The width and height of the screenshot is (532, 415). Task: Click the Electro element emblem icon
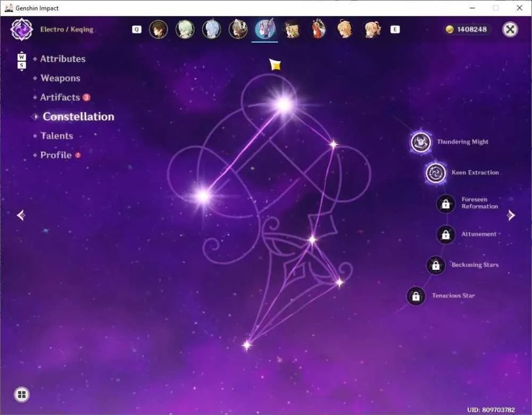pyautogui.click(x=22, y=29)
